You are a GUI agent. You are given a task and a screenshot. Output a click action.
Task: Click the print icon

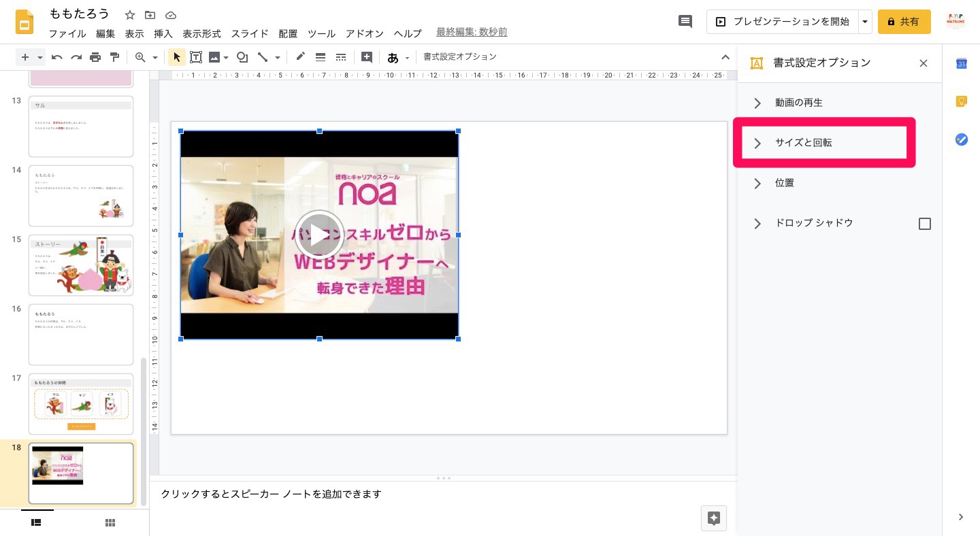click(x=95, y=57)
